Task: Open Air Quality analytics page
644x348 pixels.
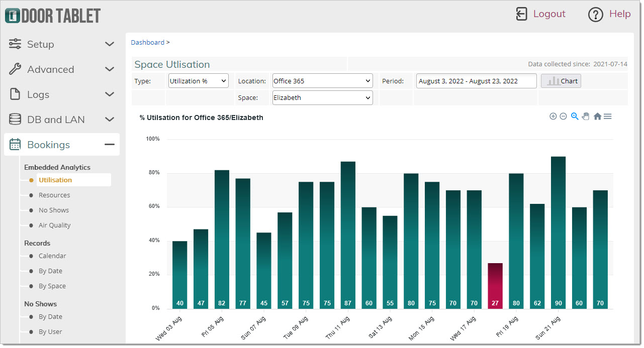Action: [x=54, y=225]
